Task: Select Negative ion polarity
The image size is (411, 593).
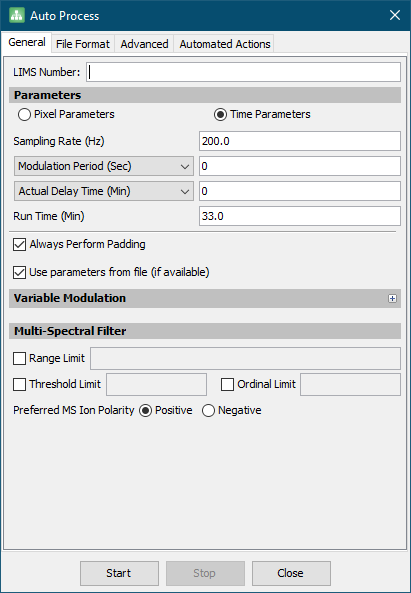Action: 208,411
